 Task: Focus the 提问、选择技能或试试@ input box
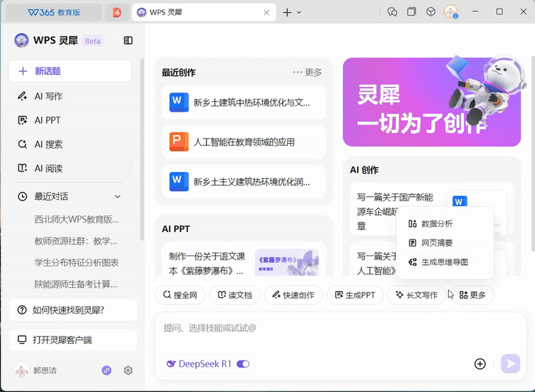pos(340,328)
